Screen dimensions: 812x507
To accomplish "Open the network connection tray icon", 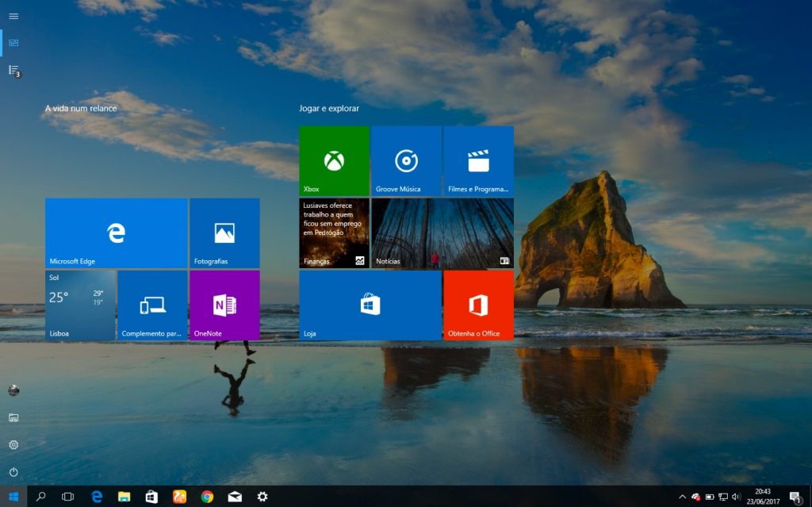I will pos(723,497).
